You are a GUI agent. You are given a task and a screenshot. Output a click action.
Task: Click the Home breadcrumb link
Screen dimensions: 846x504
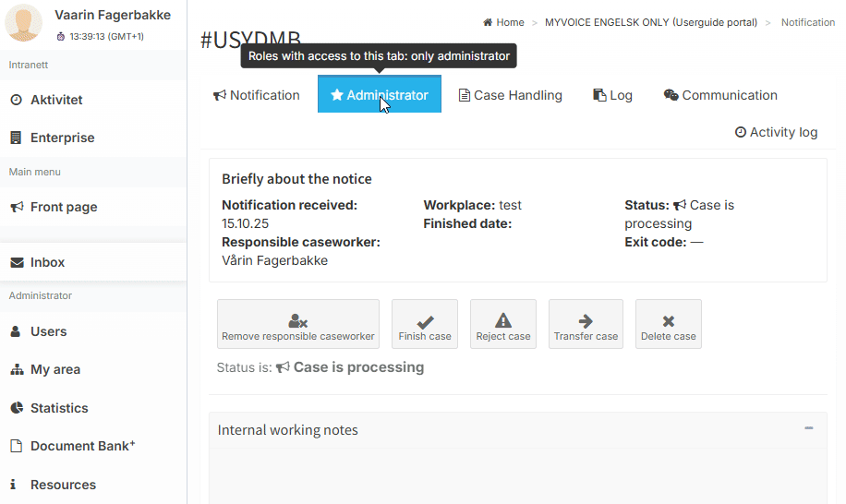(503, 22)
